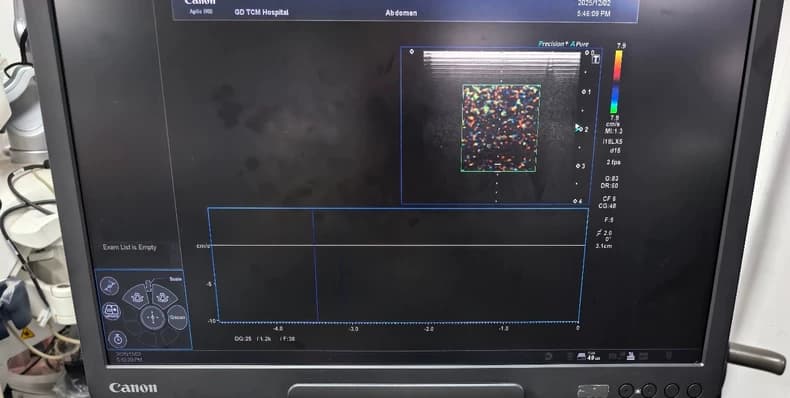Click the Precision+ APure indicator
Image resolution: width=790 pixels, height=398 pixels.
pyautogui.click(x=563, y=44)
